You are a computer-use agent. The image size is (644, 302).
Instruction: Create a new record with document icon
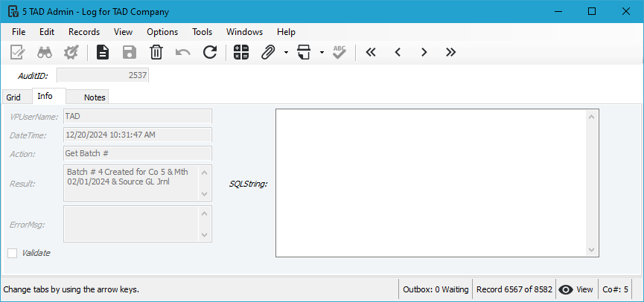coord(103,53)
